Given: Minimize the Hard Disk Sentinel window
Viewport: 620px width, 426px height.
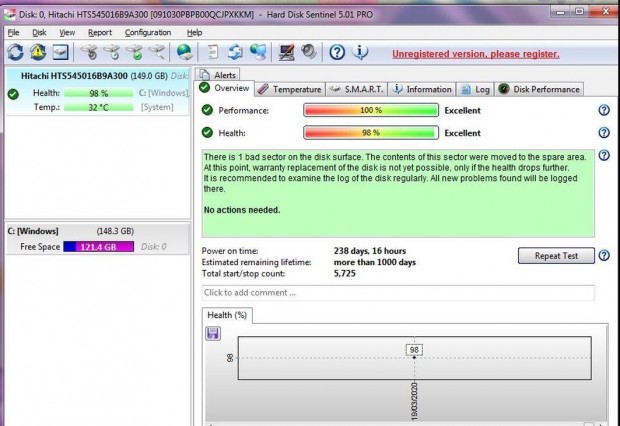Looking at the screenshot, I should click(x=560, y=12).
